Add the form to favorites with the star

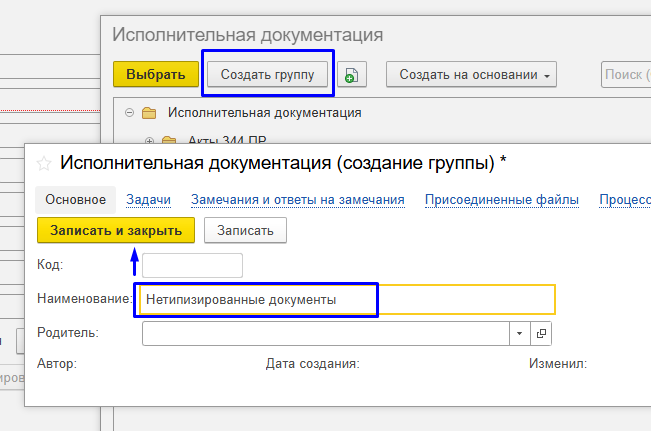click(44, 162)
